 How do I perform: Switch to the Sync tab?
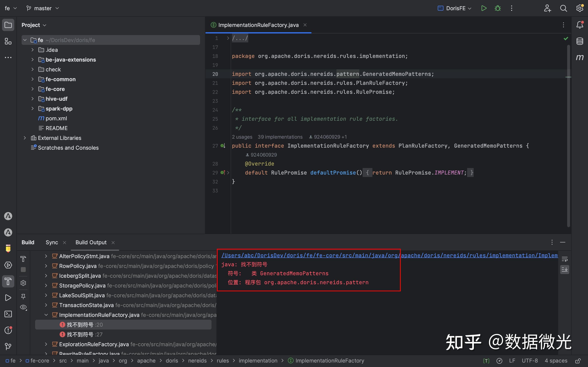(x=52, y=242)
